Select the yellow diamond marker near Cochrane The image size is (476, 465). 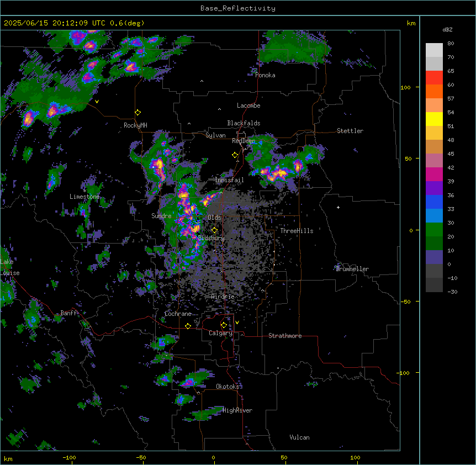point(188,326)
